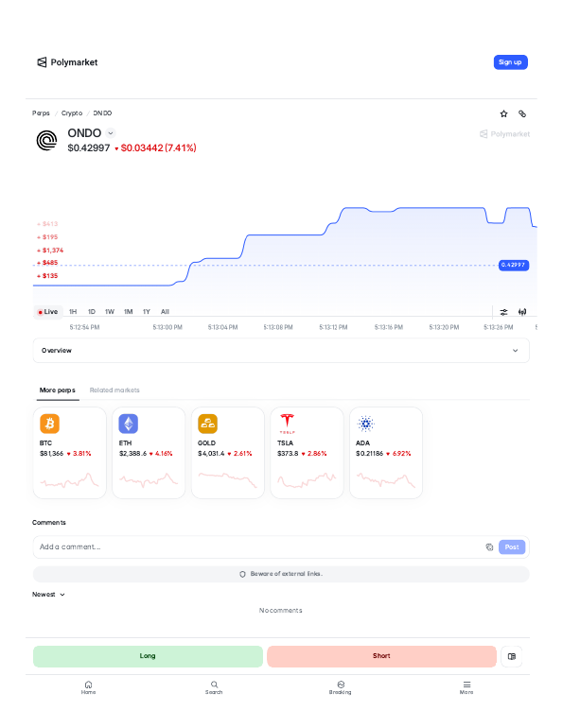Click BTC price $81,366
563x728 pixels.
point(51,454)
